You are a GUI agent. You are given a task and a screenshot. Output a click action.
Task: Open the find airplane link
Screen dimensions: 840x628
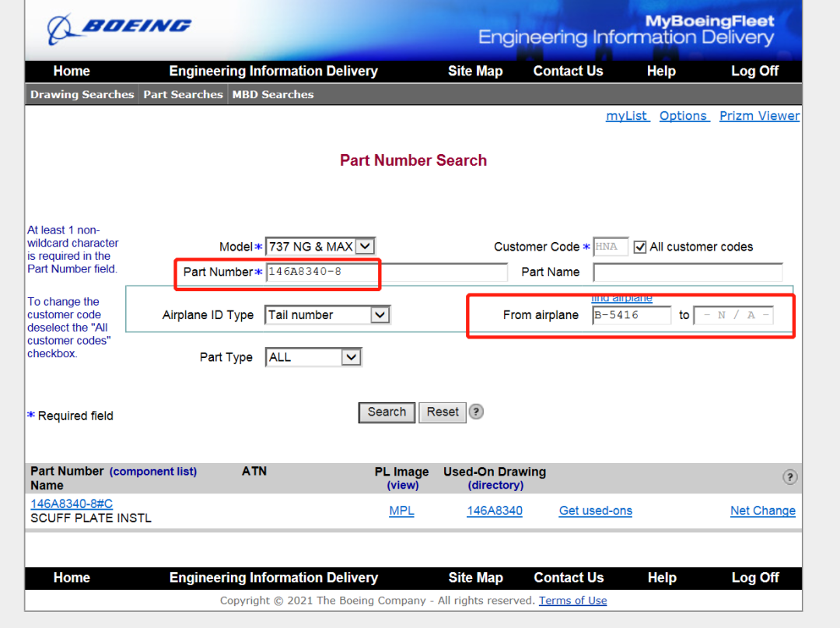pyautogui.click(x=621, y=298)
